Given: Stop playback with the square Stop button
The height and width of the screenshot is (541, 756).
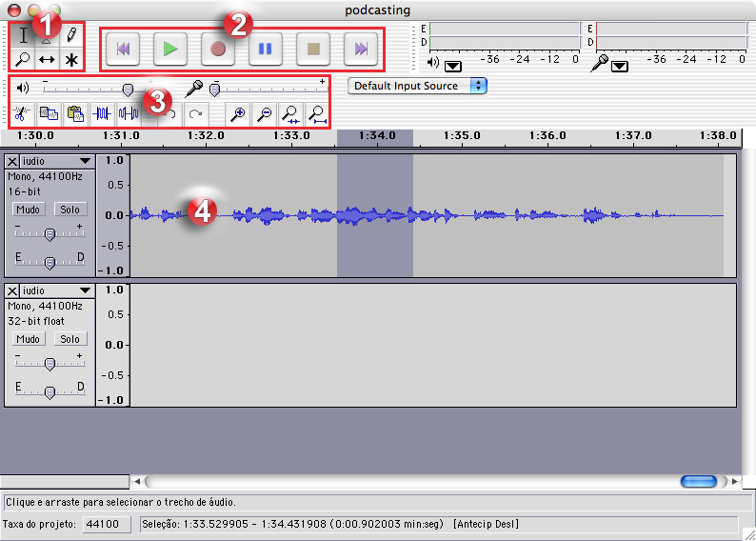Looking at the screenshot, I should pyautogui.click(x=313, y=49).
